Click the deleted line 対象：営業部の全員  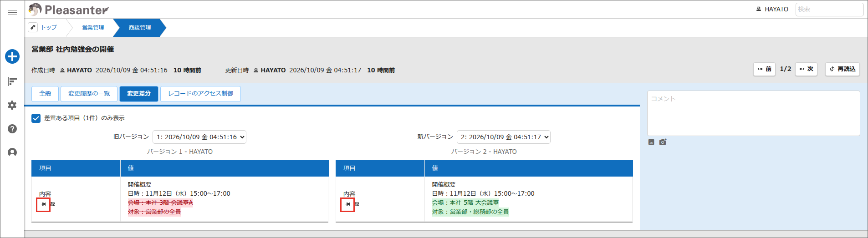pyautogui.click(x=154, y=212)
